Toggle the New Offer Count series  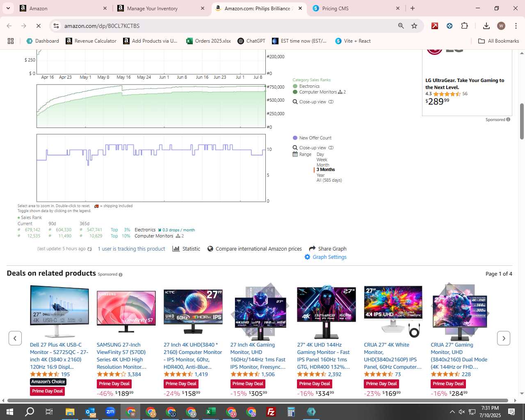[x=312, y=138]
